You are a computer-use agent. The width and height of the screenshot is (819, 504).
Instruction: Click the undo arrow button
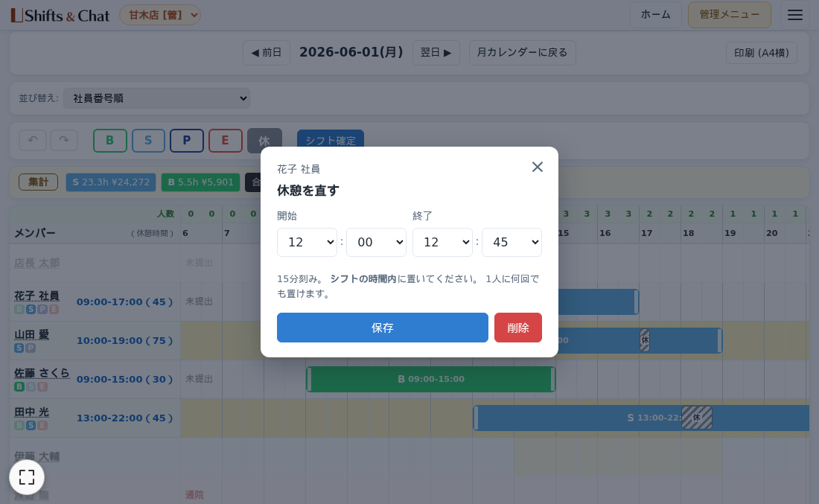(33, 141)
